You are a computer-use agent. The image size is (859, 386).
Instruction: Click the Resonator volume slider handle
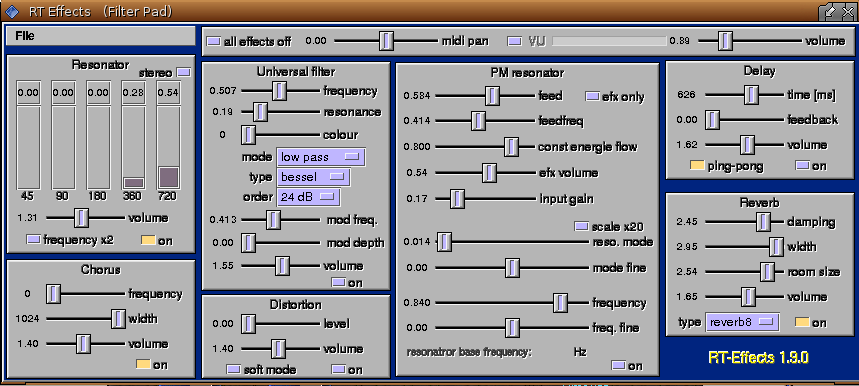click(81, 218)
